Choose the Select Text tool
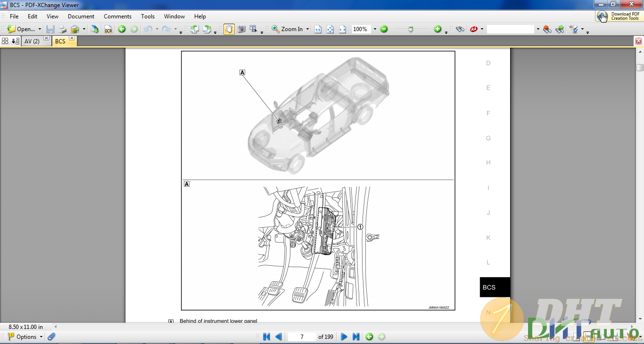644x344 pixels. pyautogui.click(x=254, y=29)
